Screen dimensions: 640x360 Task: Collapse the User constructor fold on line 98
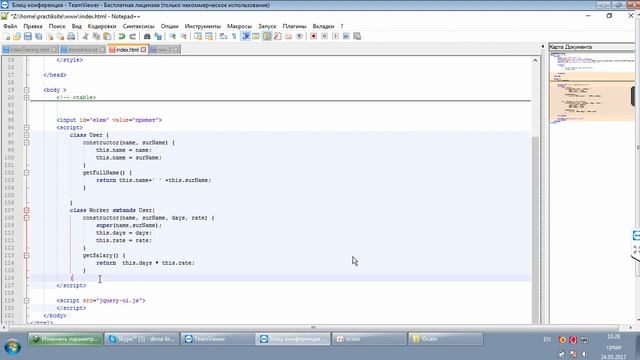(x=27, y=142)
